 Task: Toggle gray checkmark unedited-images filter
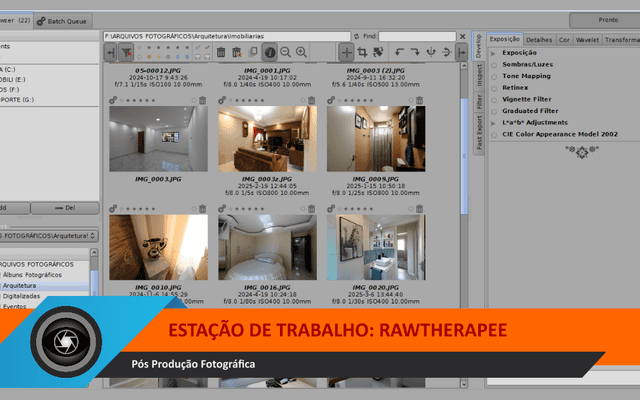pyautogui.click(x=198, y=47)
